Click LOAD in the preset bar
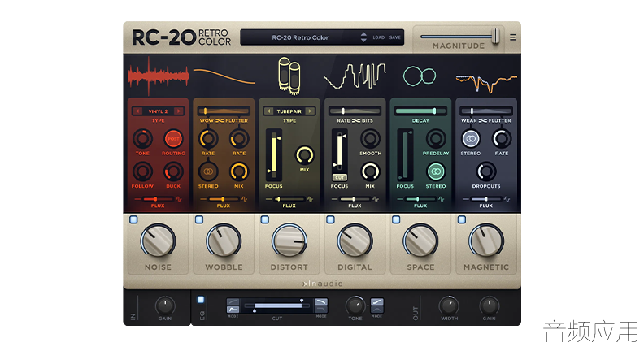 click(x=379, y=37)
